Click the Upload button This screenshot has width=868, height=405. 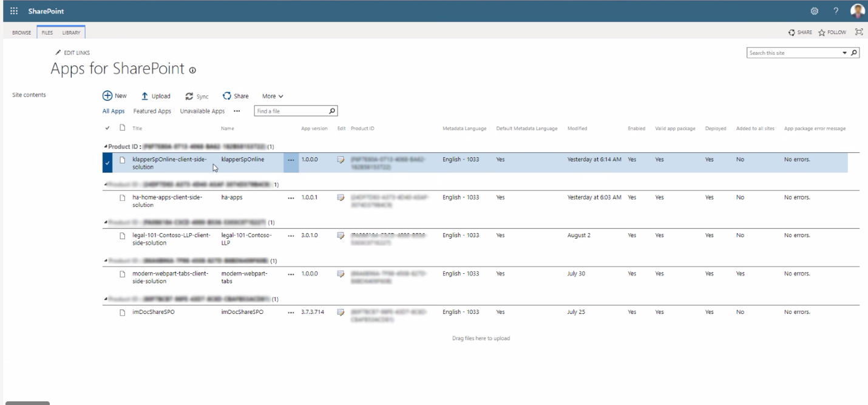[x=156, y=96]
